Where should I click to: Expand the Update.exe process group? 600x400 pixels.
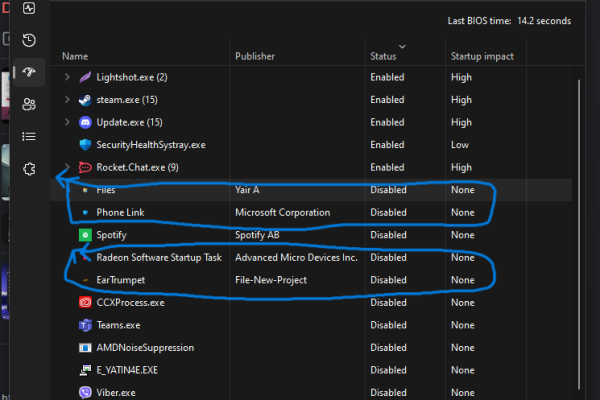[67, 122]
